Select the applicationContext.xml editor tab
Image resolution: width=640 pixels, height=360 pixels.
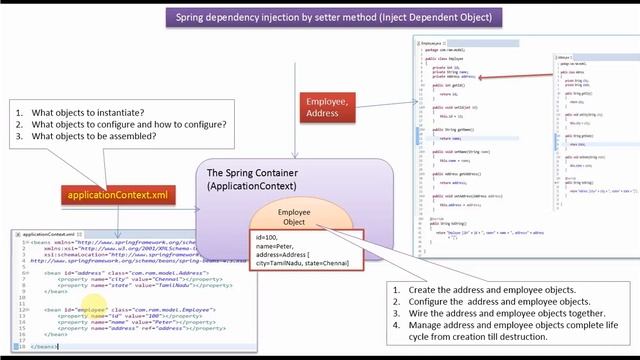coord(48,234)
